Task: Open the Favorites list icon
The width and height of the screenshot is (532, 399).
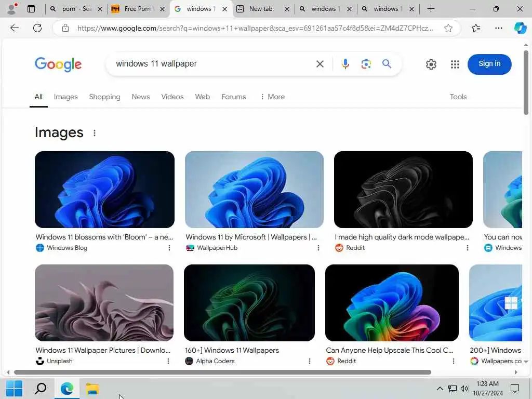Action: [476, 28]
